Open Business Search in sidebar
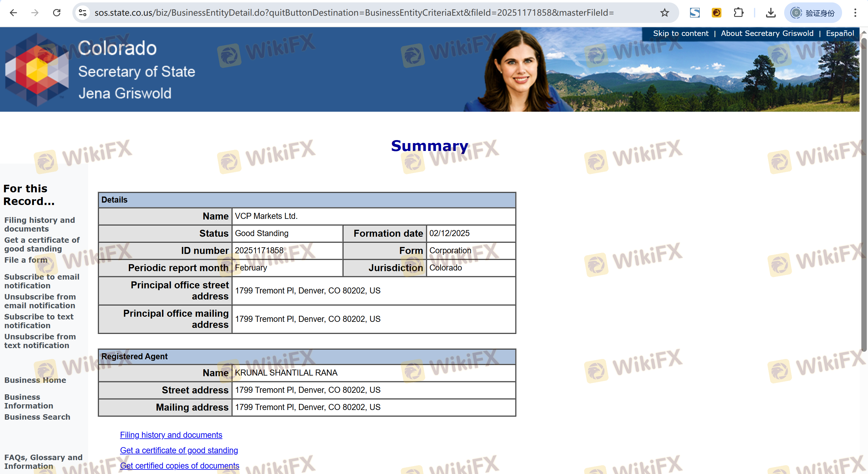Screen dimensions: 868x474 pyautogui.click(x=37, y=417)
